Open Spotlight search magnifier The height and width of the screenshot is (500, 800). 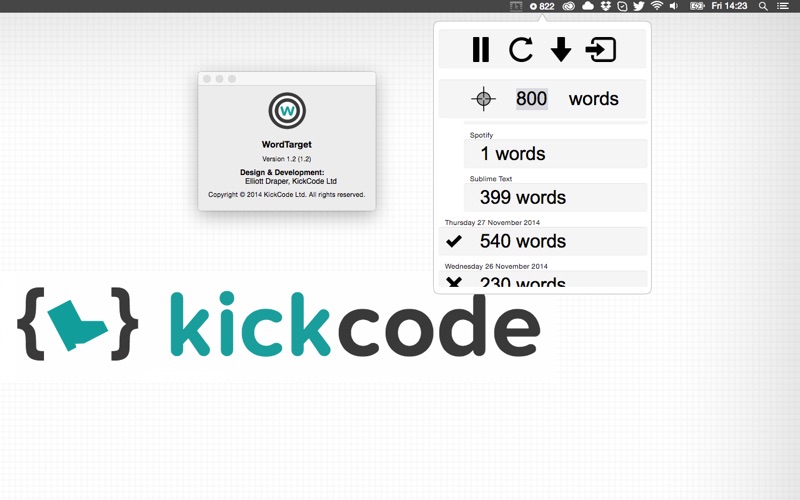[764, 6]
